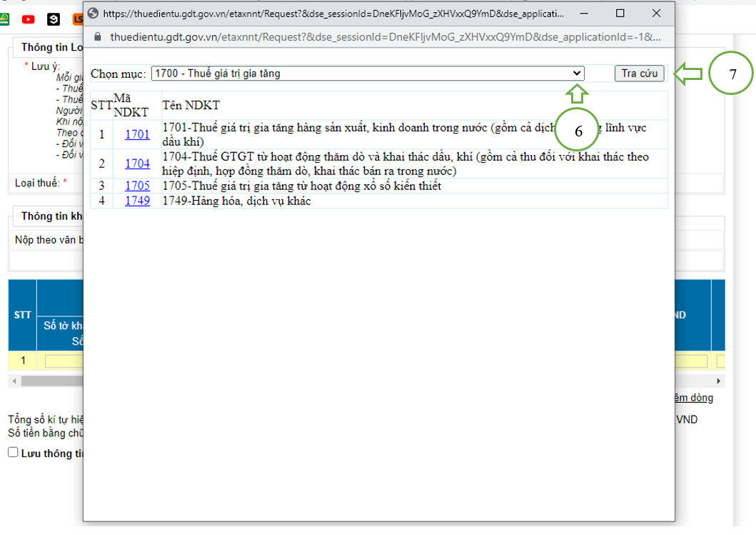Click the popup URL address text
This screenshot has height=535, width=756.
point(385,37)
